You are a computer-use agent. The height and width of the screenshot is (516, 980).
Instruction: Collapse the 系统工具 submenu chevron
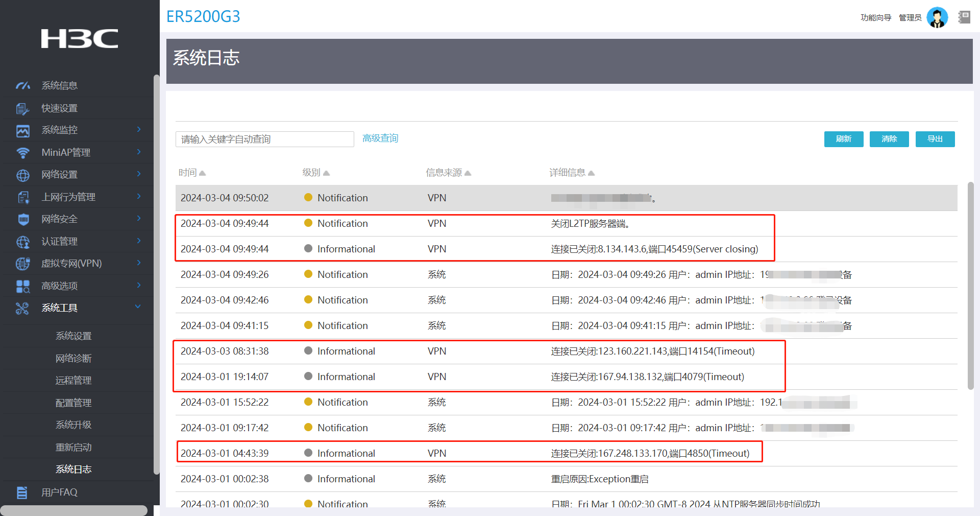[x=137, y=307]
